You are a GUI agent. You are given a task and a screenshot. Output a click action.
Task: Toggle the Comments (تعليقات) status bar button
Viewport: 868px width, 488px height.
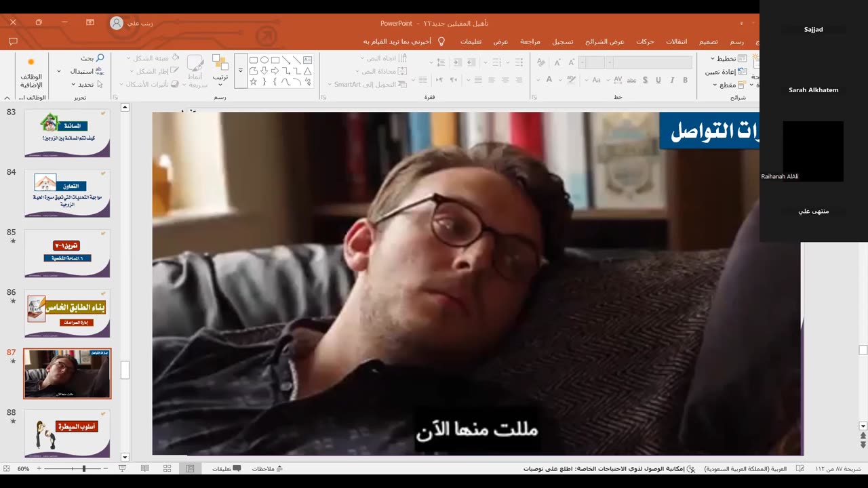(226, 468)
